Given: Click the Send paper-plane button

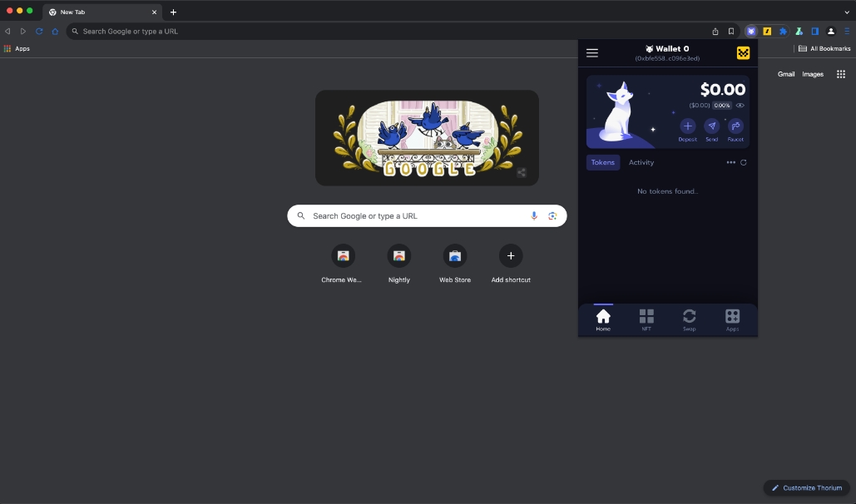Looking at the screenshot, I should (x=711, y=126).
